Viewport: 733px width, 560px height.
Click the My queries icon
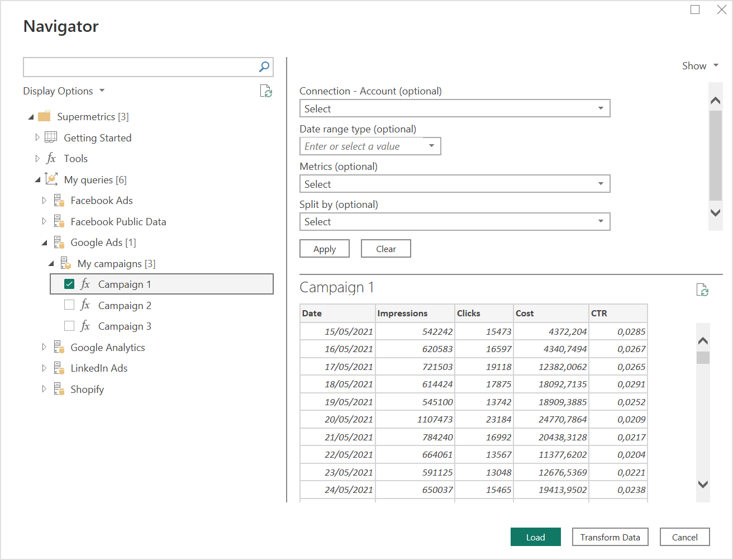pyautogui.click(x=51, y=179)
